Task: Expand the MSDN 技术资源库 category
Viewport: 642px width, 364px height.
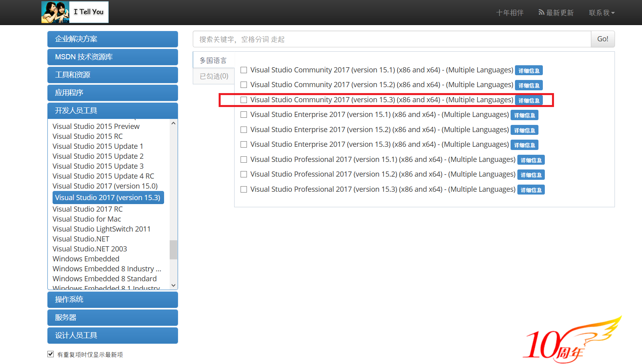Action: coord(113,57)
